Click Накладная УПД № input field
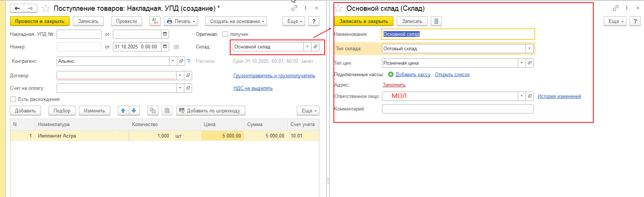This screenshot has width=644, height=197. [79, 34]
